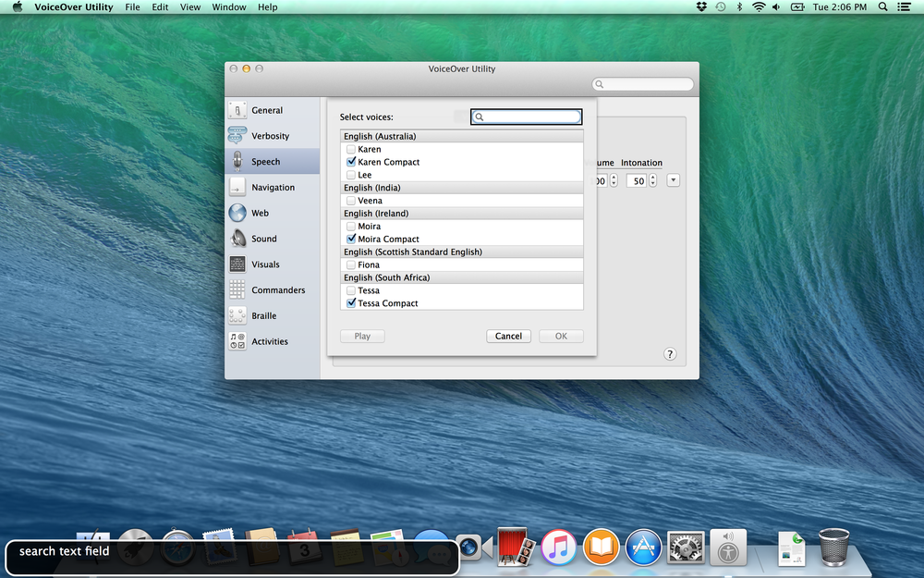
Task: Click the VoiceOver Utility icon in the Dock
Action: point(728,547)
